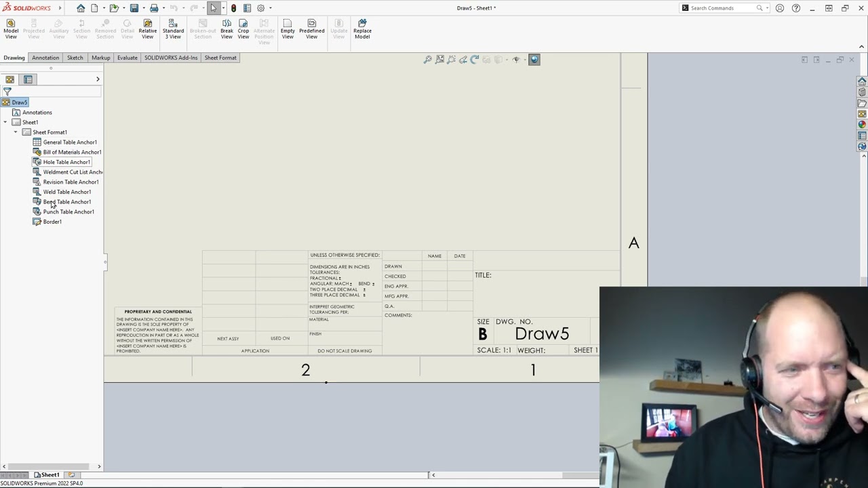The height and width of the screenshot is (488, 868).
Task: Open the File Explorer task pane
Action: (x=862, y=103)
